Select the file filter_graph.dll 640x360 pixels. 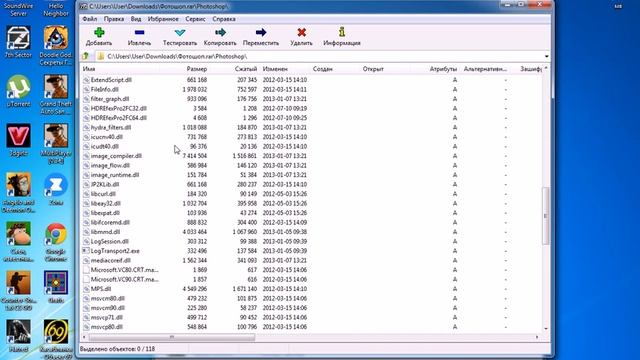pyautogui.click(x=110, y=99)
